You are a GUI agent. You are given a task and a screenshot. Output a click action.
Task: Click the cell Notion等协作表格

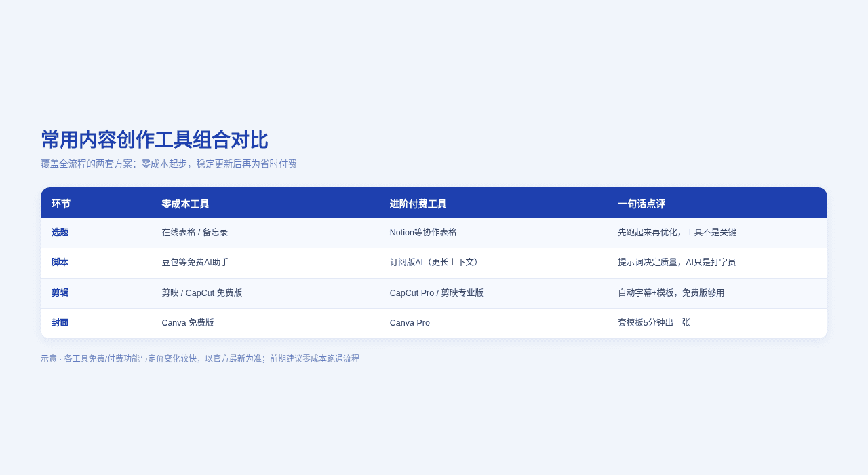coord(423,232)
